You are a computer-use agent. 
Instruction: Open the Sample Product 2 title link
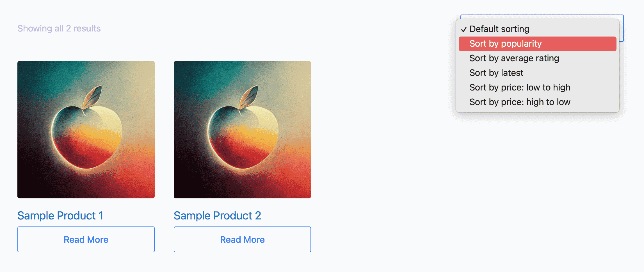[x=217, y=216]
